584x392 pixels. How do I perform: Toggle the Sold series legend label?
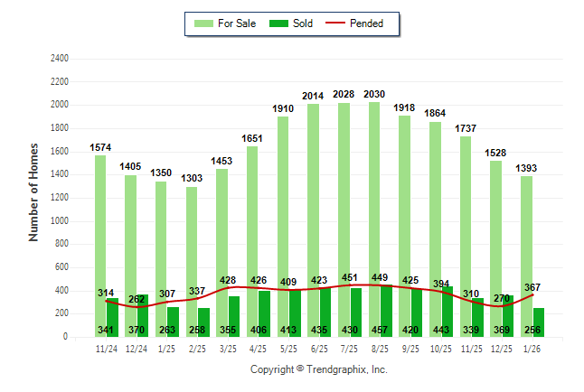pyautogui.click(x=303, y=23)
